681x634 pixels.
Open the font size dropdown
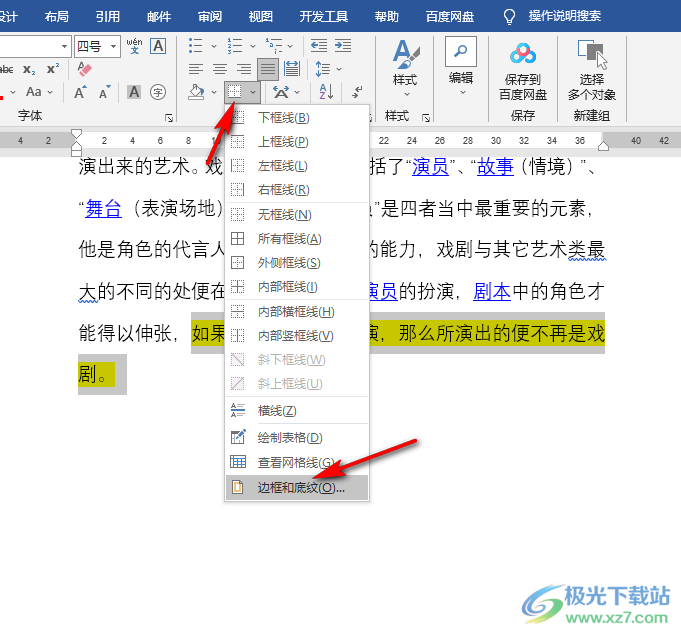click(x=114, y=46)
